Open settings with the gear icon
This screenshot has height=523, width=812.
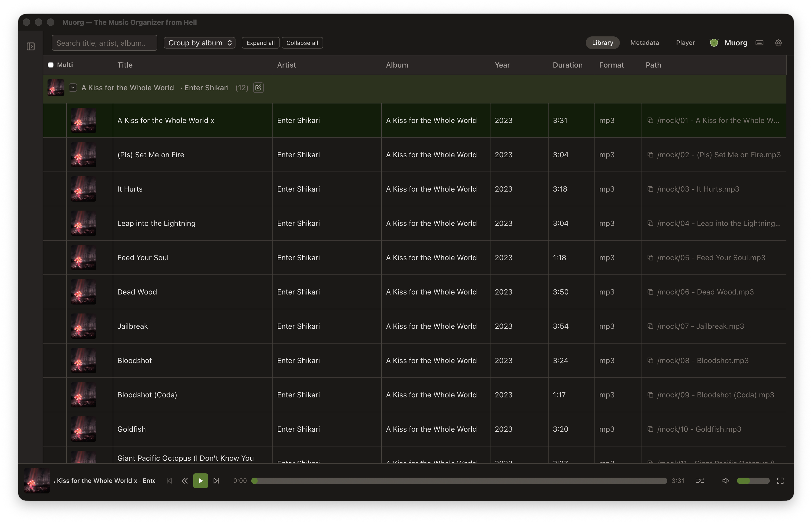pyautogui.click(x=778, y=43)
